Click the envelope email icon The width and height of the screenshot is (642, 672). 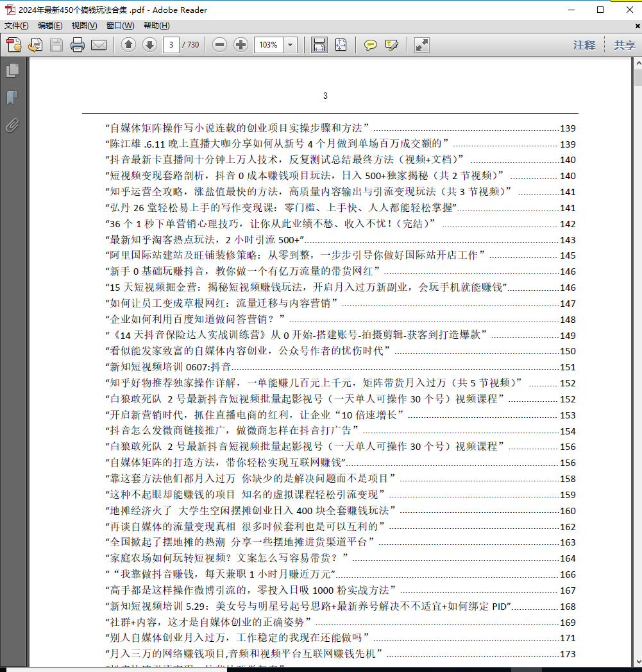coord(99,45)
